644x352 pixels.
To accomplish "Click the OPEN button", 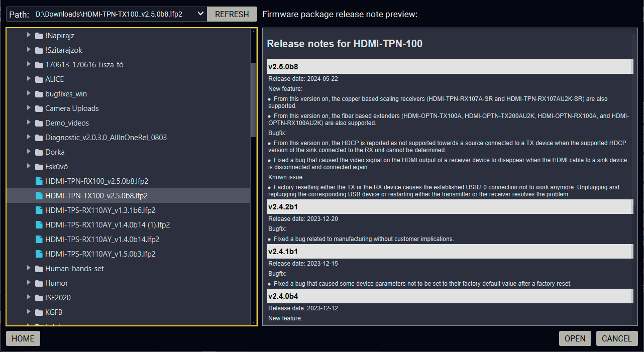I will (575, 338).
